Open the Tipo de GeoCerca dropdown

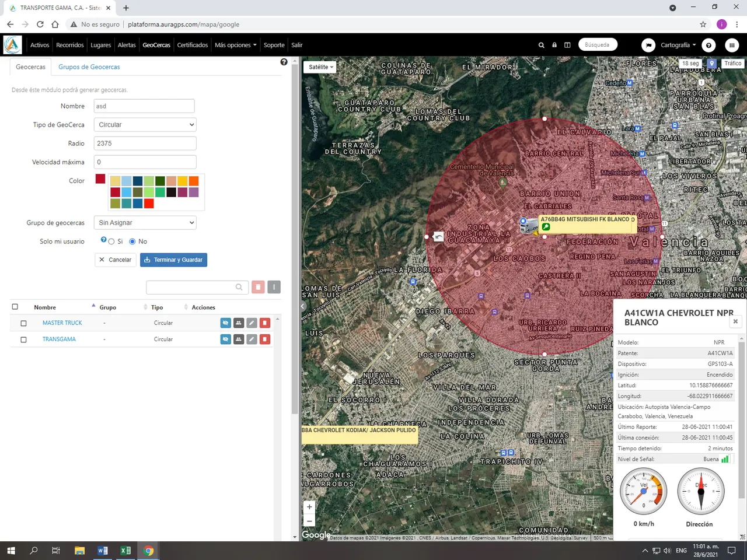(145, 125)
